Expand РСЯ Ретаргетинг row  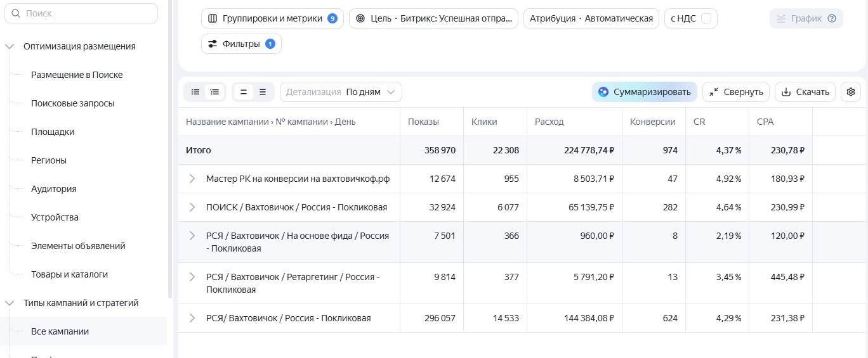pos(192,277)
